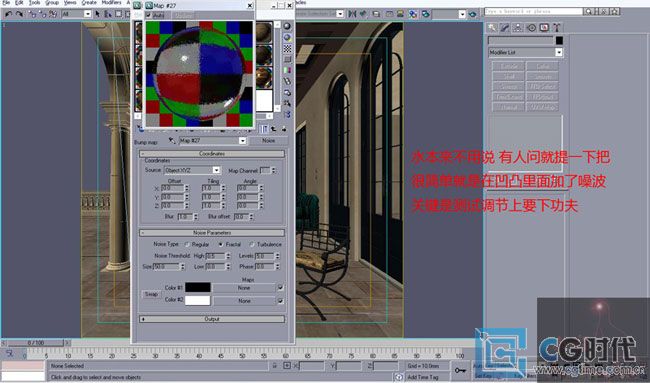650x383 pixels.
Task: Click the 0/100 time slider handle
Action: [x=36, y=343]
